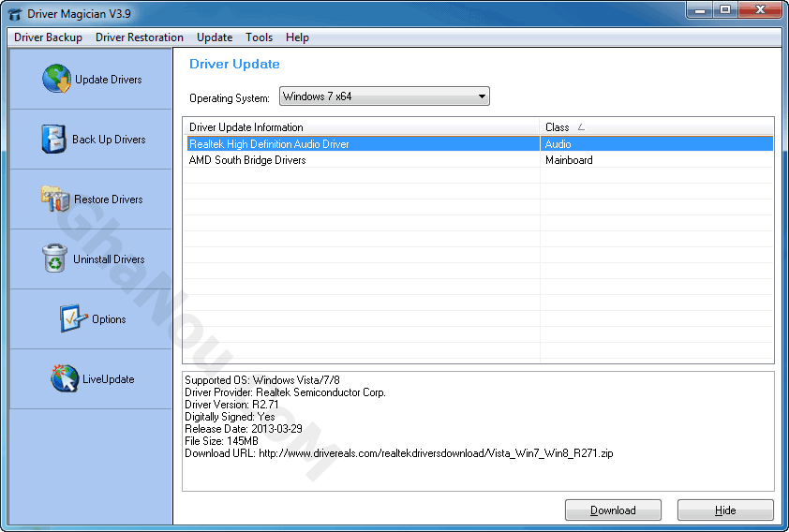Select the Restore Drivers sidebar label

tap(108, 199)
